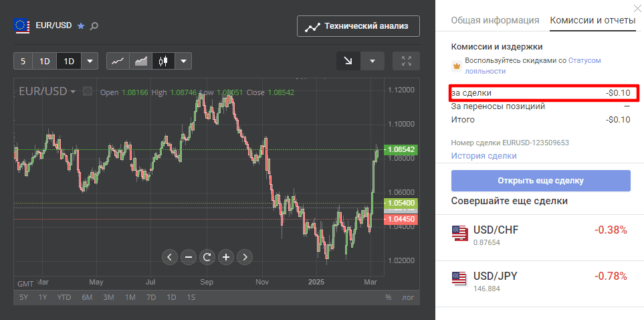Set chart range to YTD
This screenshot has width=644, height=320.
point(64,297)
